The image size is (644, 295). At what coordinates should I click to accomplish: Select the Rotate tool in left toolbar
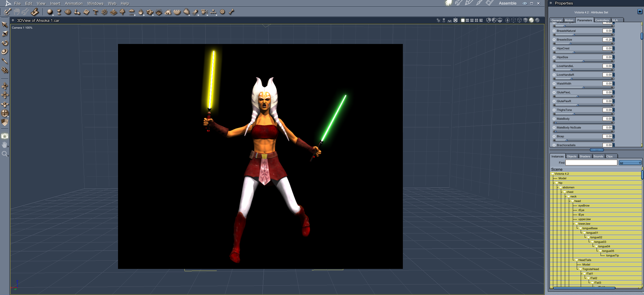[x=5, y=43]
